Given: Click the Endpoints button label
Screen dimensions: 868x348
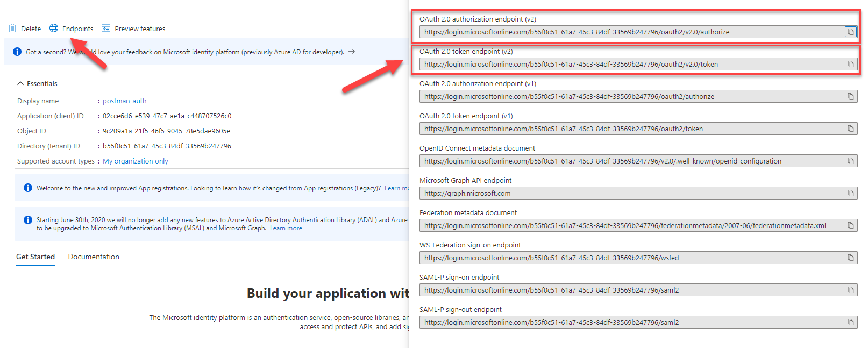Looking at the screenshot, I should coord(77,29).
